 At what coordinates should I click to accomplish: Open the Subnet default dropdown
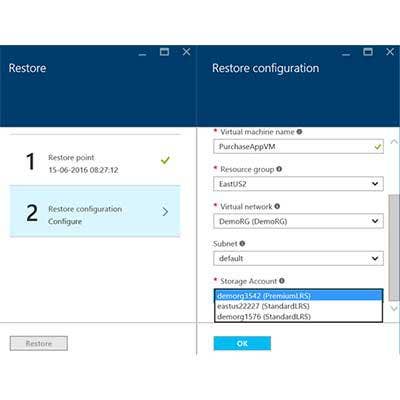pos(298,259)
